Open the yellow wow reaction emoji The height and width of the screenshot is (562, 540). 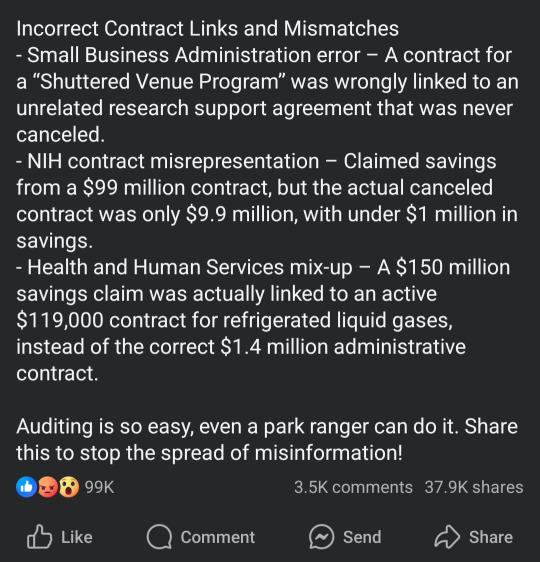click(69, 487)
